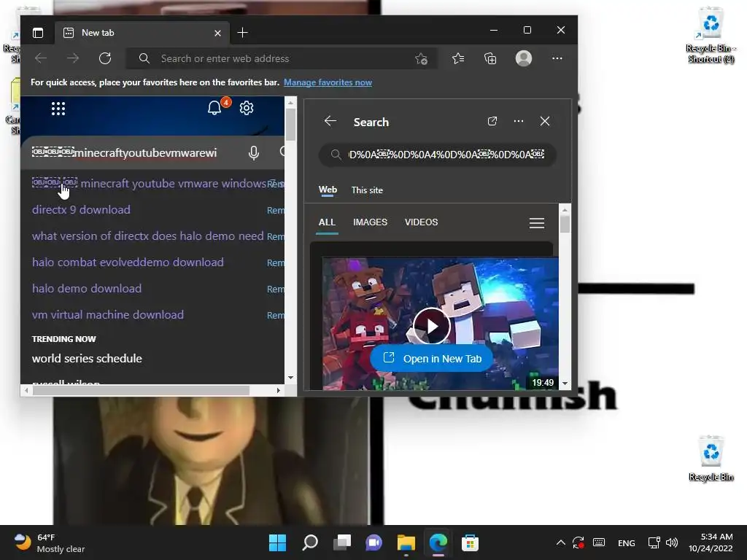The width and height of the screenshot is (747, 560).
Task: Choose suggestion what version of directx does halo demo need
Action: coord(147,236)
